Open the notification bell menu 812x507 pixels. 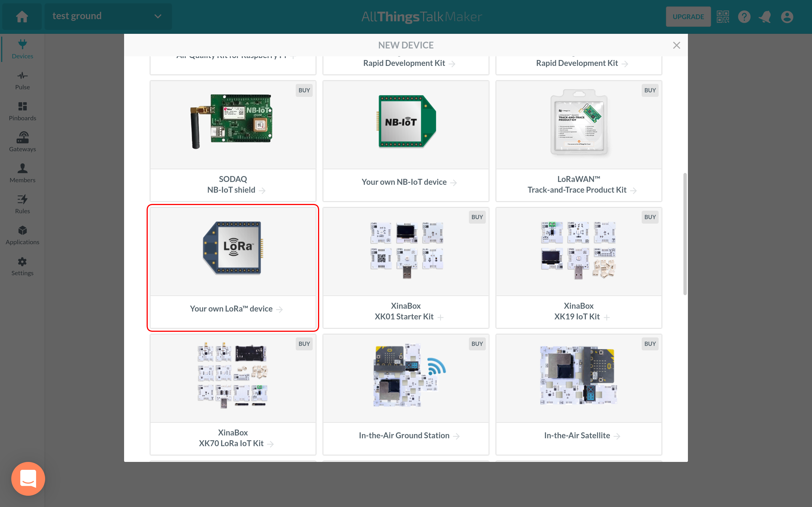pyautogui.click(x=766, y=16)
